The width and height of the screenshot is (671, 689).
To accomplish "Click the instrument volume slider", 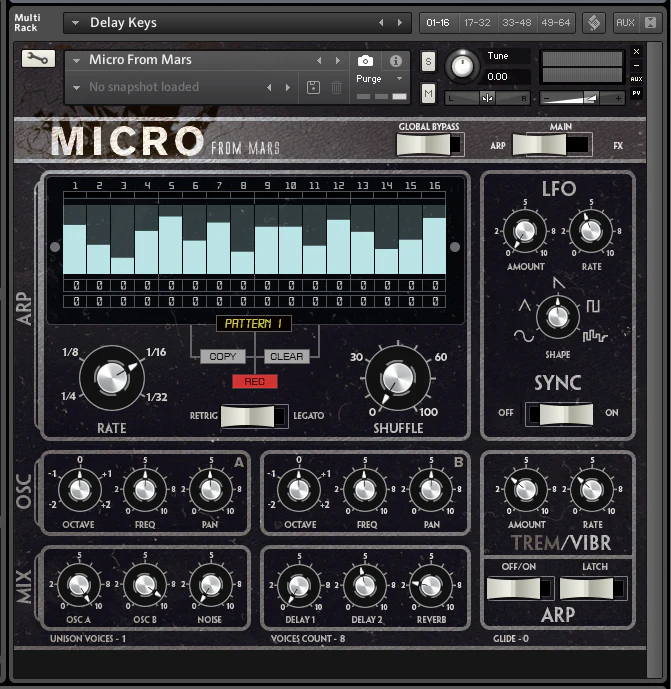I will (x=582, y=98).
